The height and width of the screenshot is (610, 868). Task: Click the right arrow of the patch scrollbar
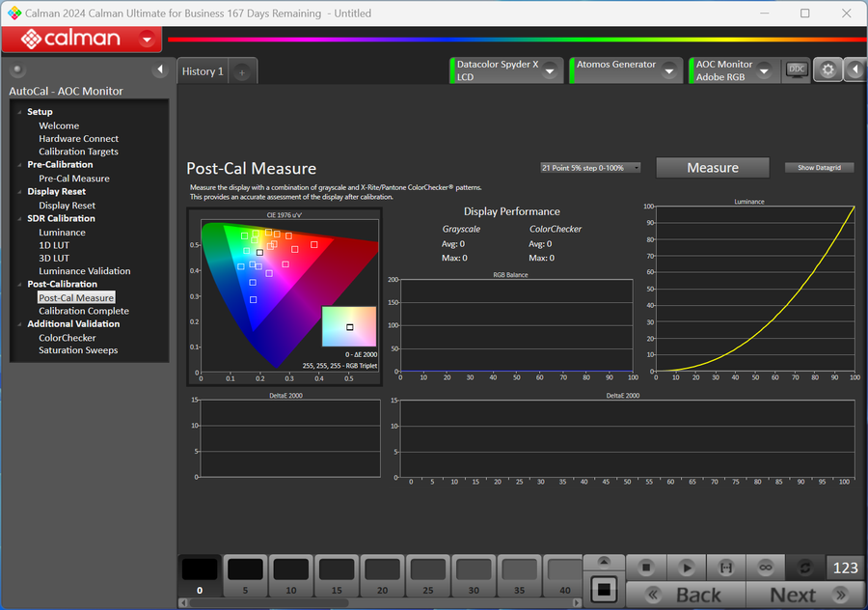click(x=577, y=603)
